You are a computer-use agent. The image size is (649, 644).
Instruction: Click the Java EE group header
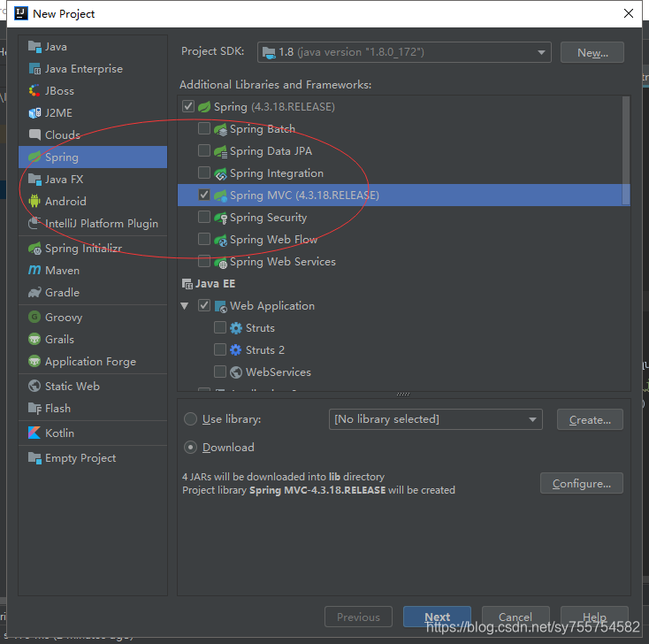tap(209, 284)
